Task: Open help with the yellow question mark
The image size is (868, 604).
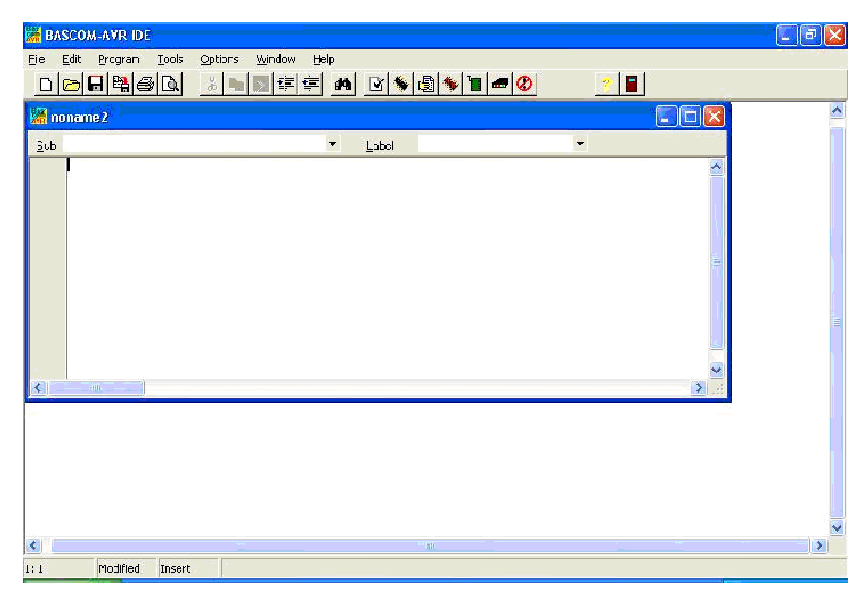Action: 607,84
